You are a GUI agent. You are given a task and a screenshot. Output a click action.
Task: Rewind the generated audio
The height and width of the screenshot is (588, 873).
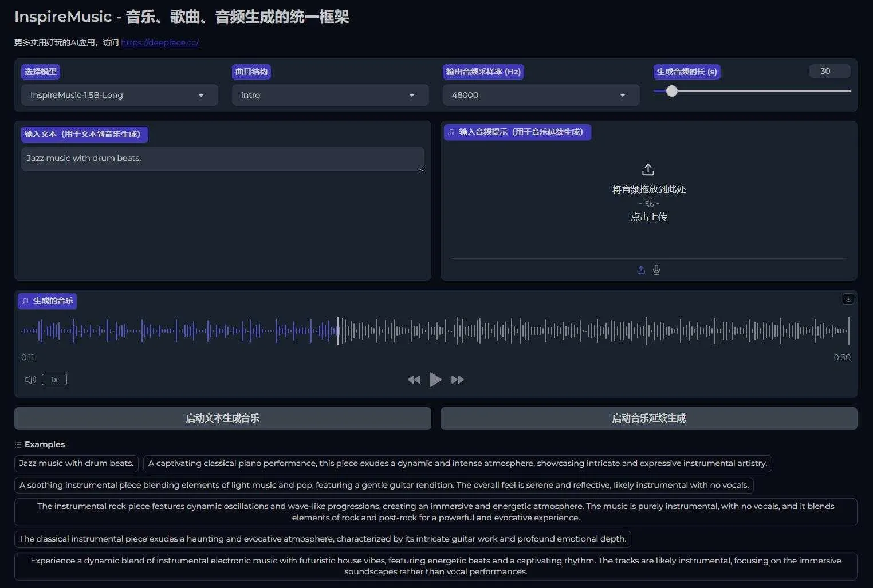tap(414, 380)
